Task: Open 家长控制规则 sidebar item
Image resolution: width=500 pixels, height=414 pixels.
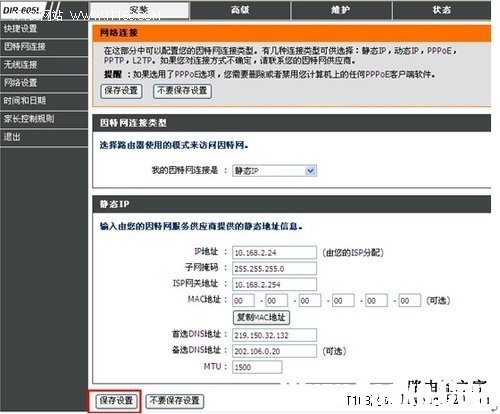Action: (44, 119)
